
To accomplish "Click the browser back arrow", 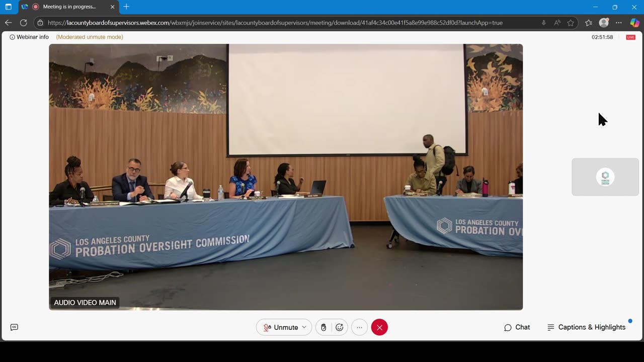I will 8,23.
